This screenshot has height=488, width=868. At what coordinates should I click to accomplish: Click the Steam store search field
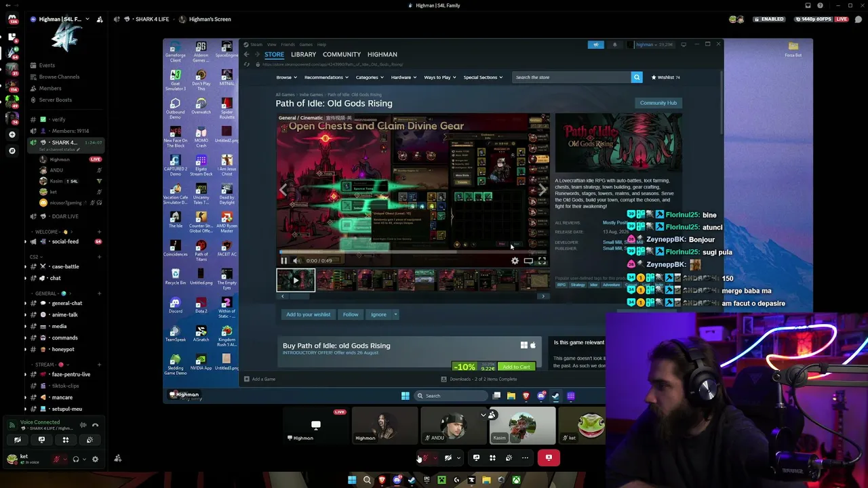572,77
